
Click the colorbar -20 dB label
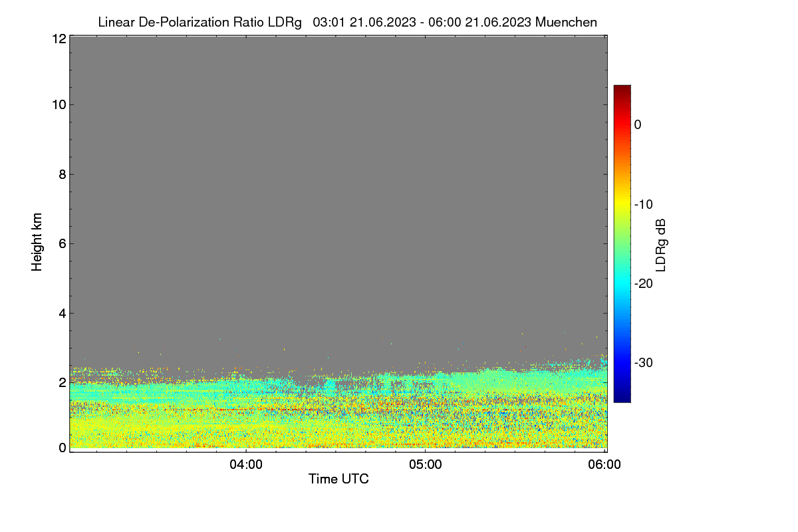644,283
